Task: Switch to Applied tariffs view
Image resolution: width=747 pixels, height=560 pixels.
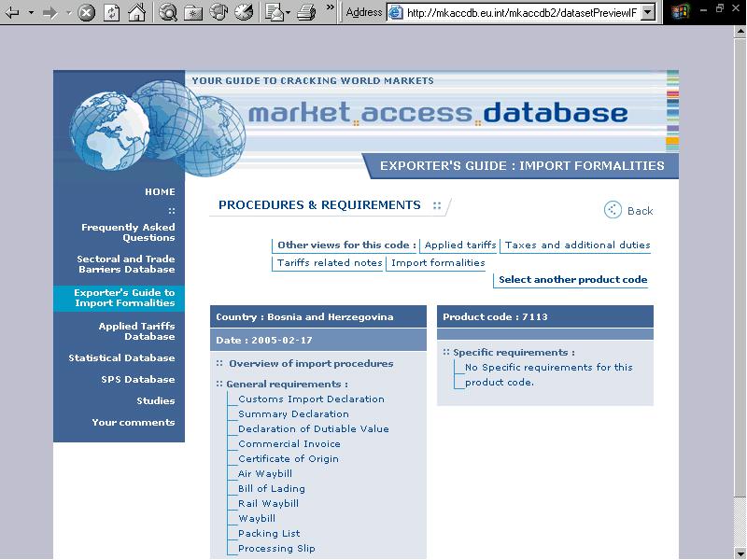Action: pos(460,245)
